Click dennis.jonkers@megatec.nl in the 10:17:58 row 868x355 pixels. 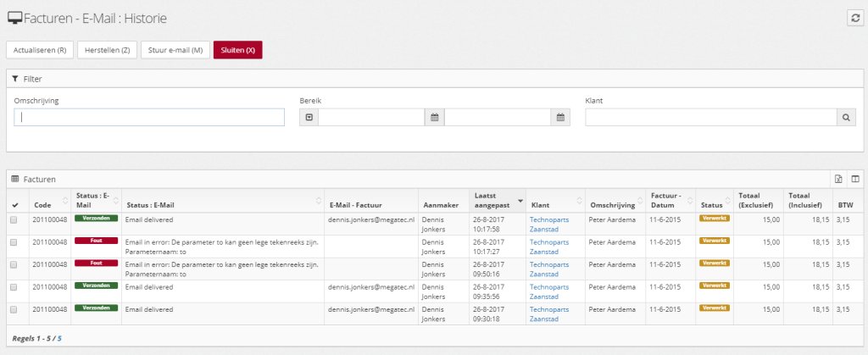(371, 219)
